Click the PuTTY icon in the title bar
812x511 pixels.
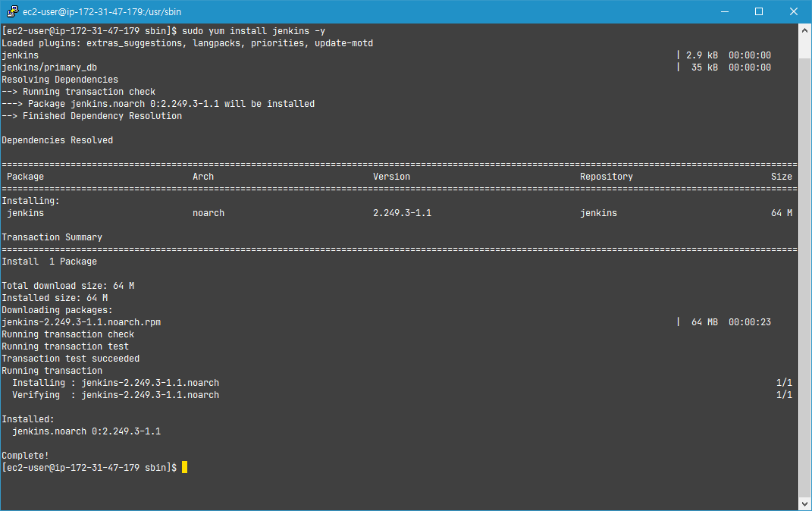12,11
